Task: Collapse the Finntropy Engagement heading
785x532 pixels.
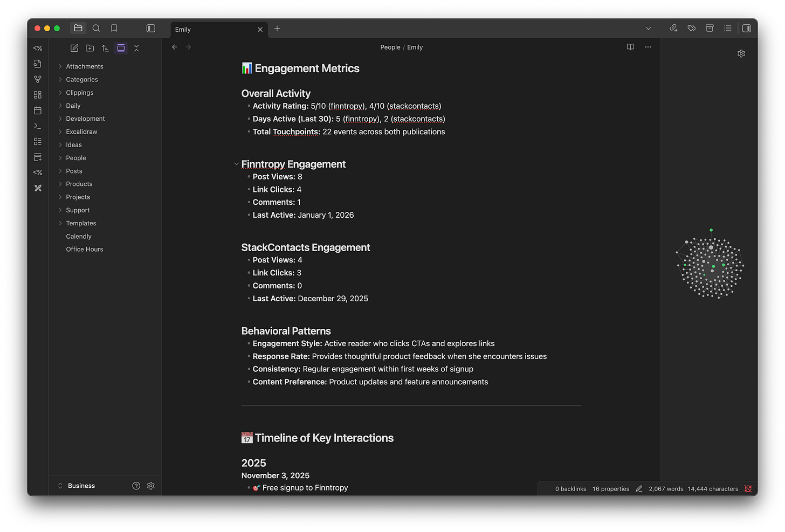Action: 236,164
